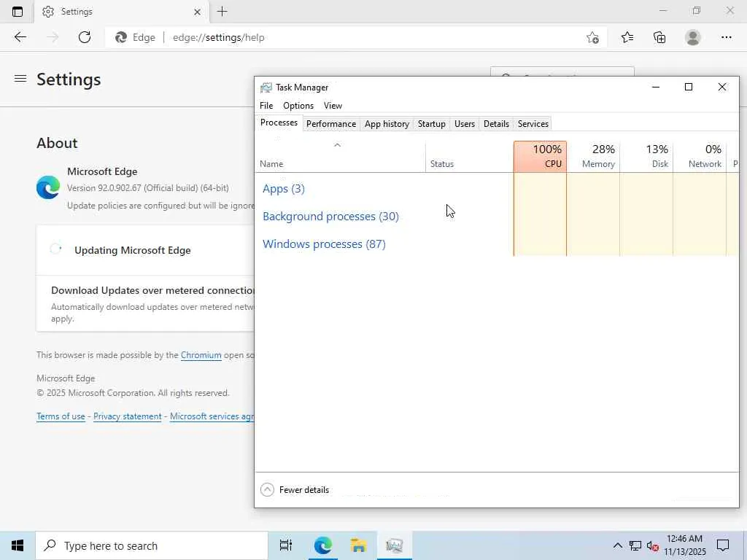
Task: Click the Microsoft Edge version text
Action: pyautogui.click(x=147, y=188)
